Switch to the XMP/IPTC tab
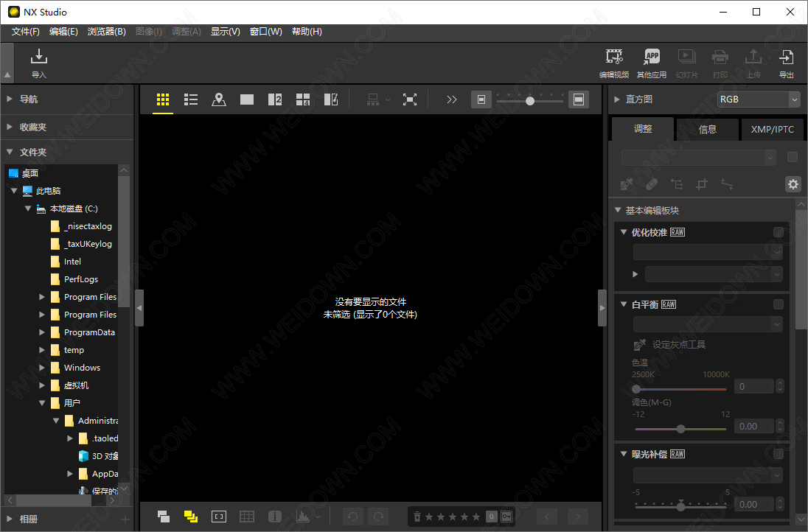 773,129
